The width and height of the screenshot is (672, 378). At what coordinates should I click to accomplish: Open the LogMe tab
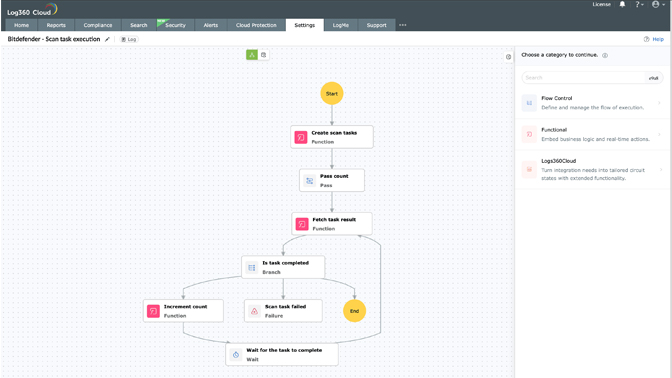point(341,25)
